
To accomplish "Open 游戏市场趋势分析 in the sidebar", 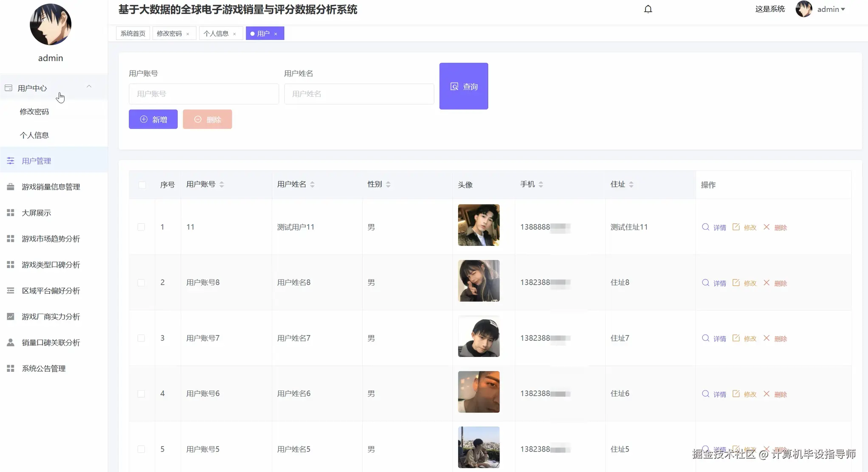I will (51, 239).
